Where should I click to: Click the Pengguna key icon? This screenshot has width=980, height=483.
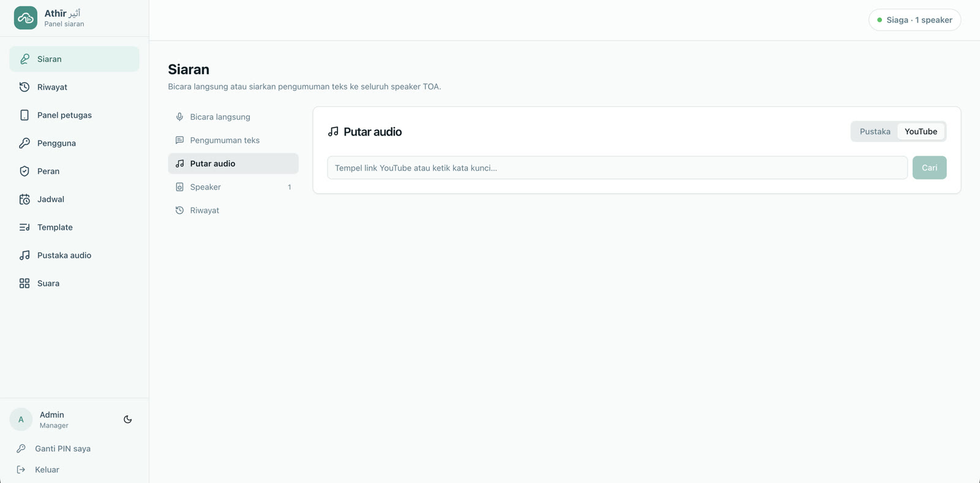click(x=24, y=143)
